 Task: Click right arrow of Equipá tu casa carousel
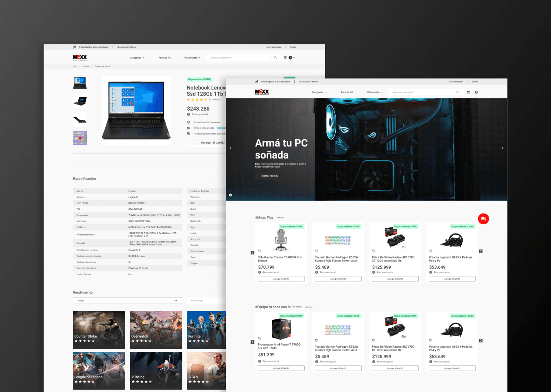481,341
